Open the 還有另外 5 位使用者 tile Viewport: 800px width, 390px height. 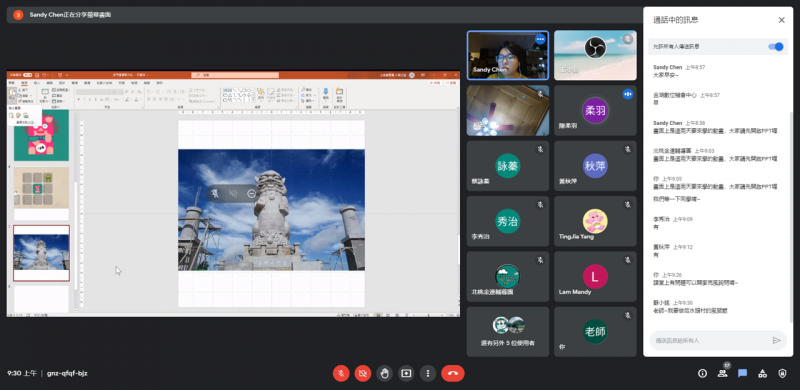pyautogui.click(x=508, y=332)
